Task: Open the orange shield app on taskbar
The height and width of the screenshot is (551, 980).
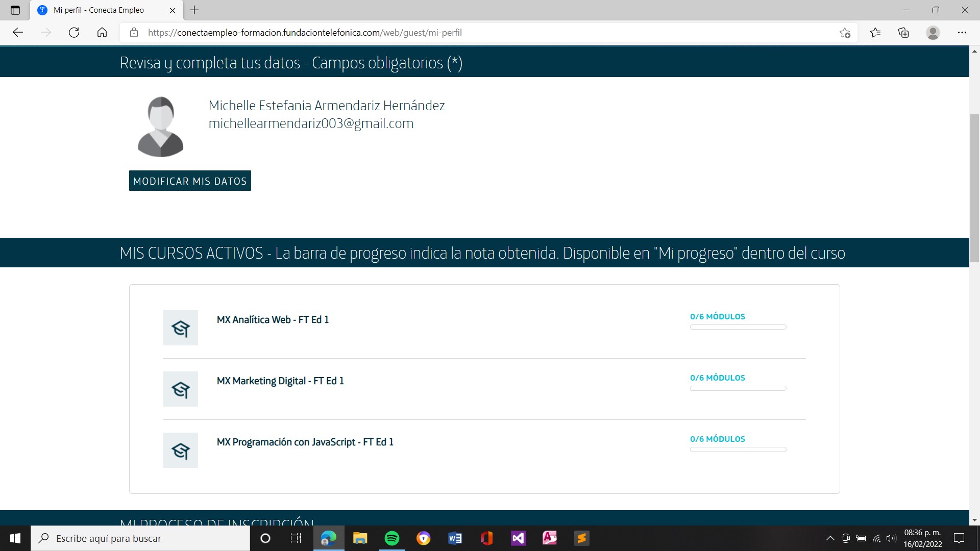Action: [x=424, y=538]
